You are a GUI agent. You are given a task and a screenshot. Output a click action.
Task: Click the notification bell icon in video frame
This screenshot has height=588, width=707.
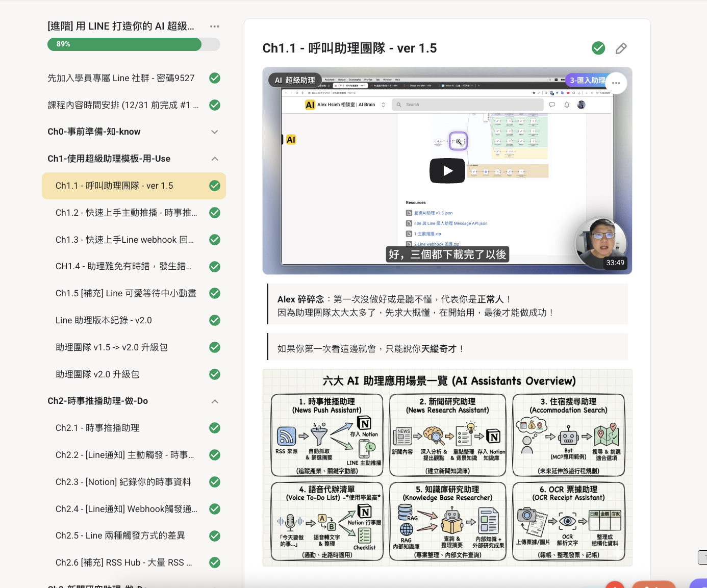pos(566,105)
